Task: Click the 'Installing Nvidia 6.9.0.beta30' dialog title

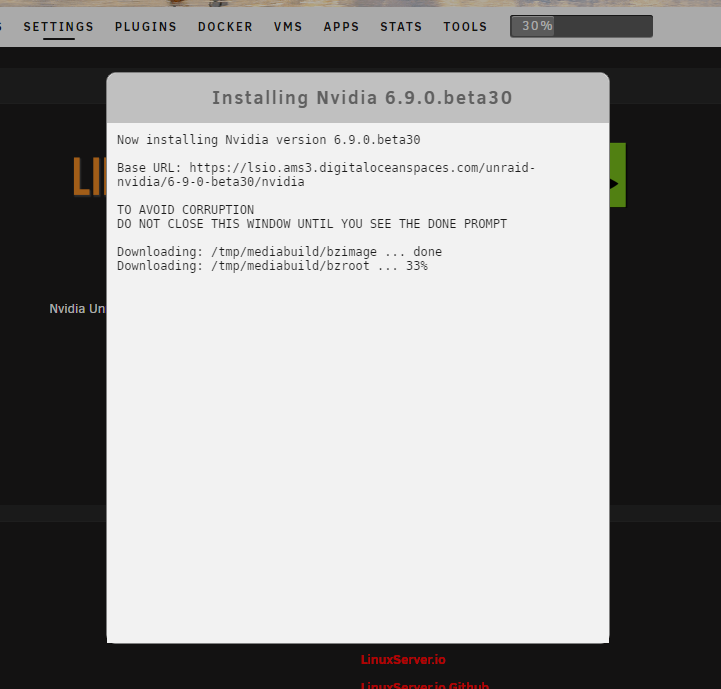Action: pos(362,98)
